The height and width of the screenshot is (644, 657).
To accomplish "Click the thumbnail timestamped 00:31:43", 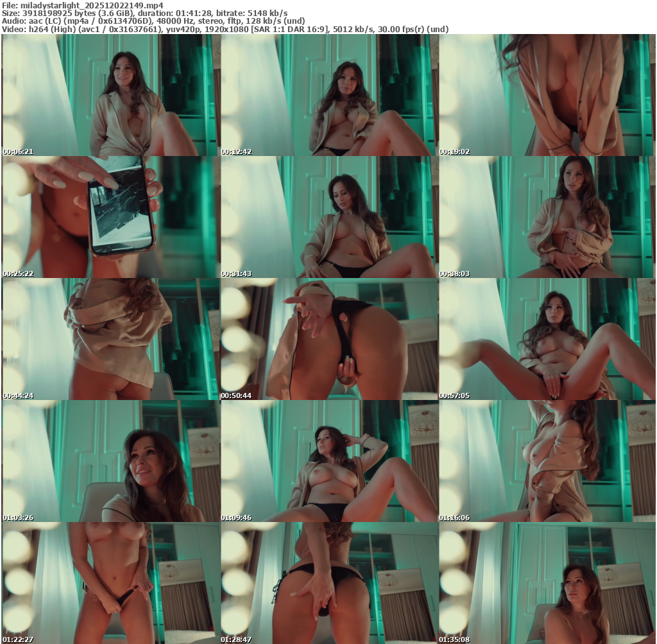I will click(x=328, y=217).
